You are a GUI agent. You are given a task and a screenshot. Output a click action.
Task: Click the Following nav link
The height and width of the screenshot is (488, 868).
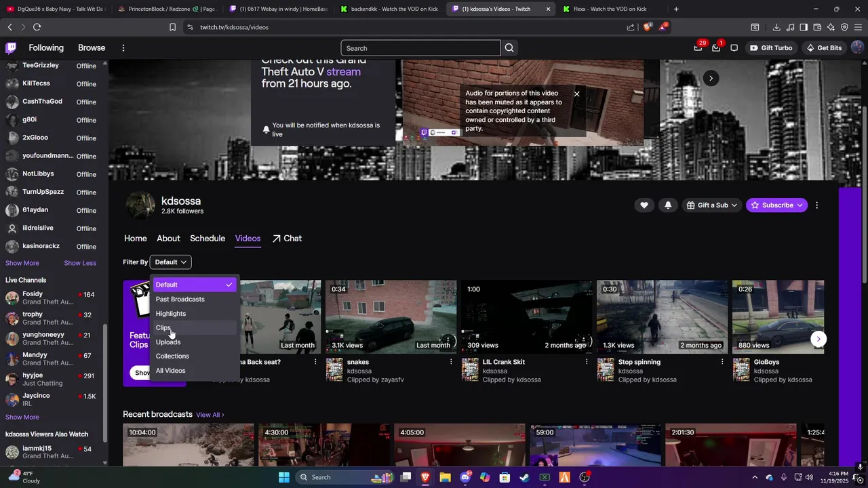coord(46,48)
